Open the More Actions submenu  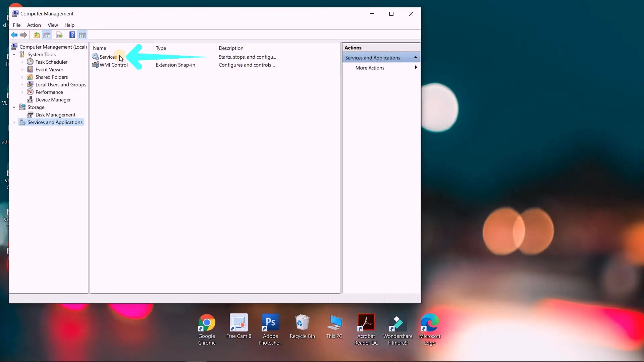pos(370,68)
